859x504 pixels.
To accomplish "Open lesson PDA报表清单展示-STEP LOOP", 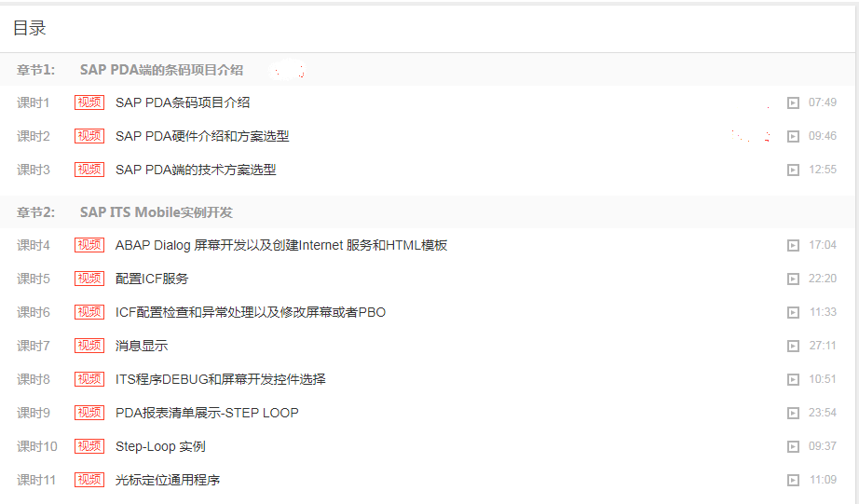I will pos(207,413).
